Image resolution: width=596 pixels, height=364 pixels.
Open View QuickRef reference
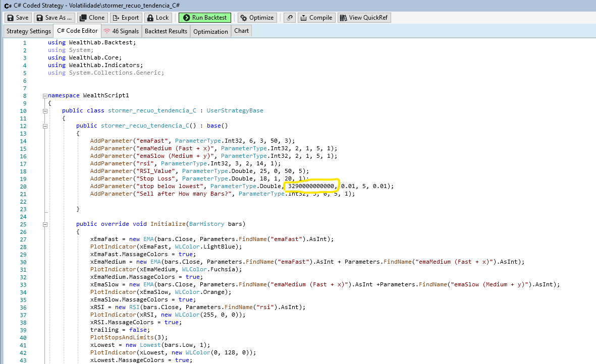point(364,18)
